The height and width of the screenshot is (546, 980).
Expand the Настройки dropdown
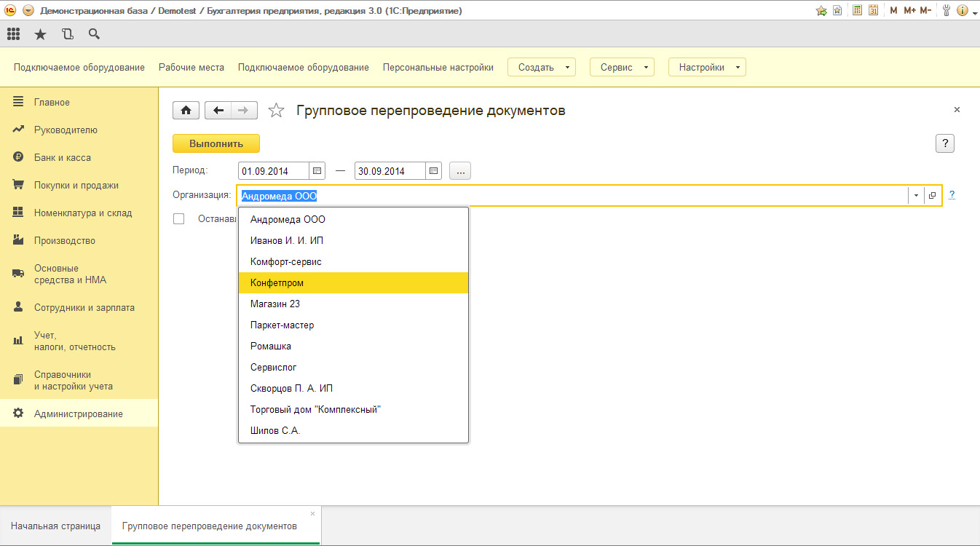707,67
